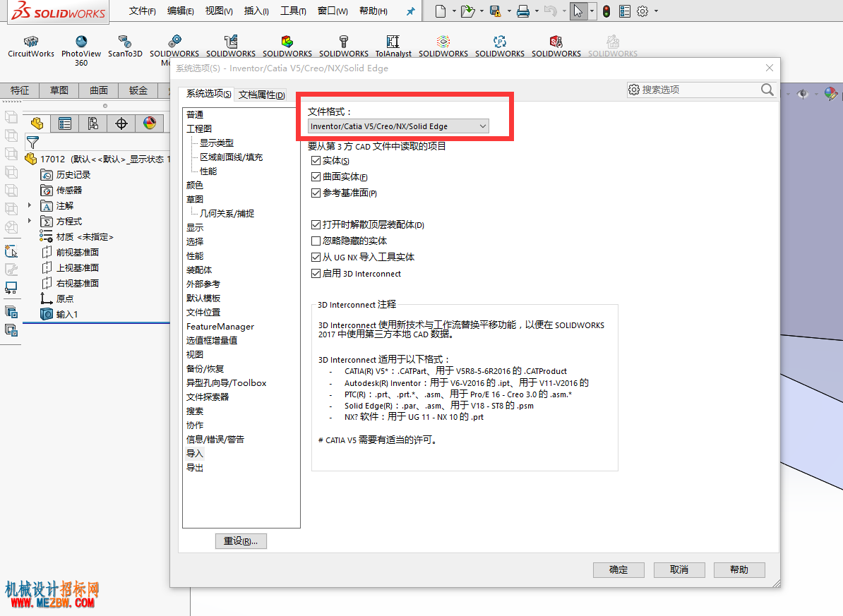Open the 文件(F) menu
The width and height of the screenshot is (843, 616).
coord(143,11)
